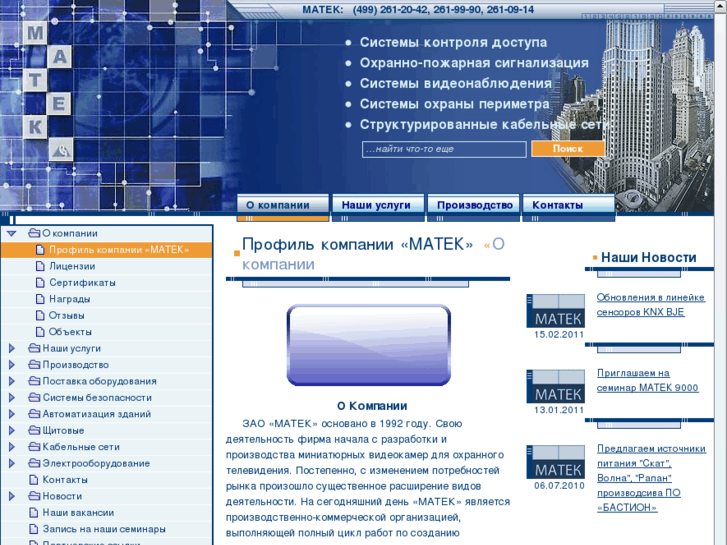Click the «Наши Новости» heading
Image resolution: width=727 pixels, height=545 pixels.
click(648, 257)
